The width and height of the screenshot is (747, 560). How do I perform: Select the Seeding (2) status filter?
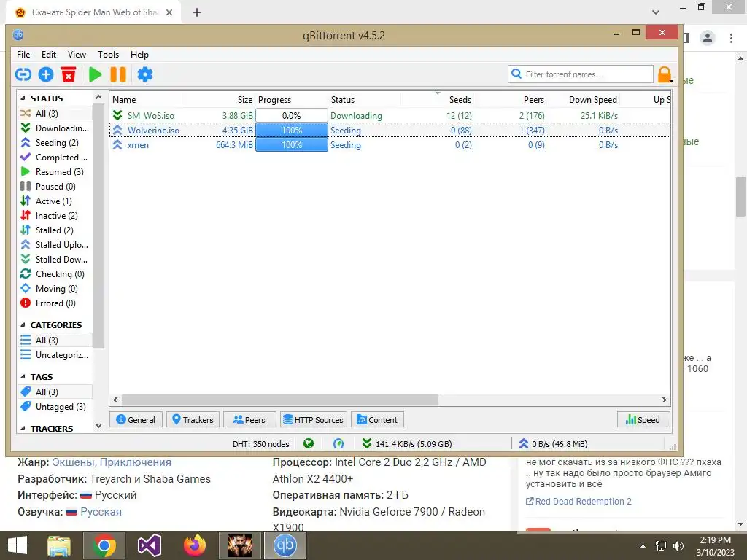(x=55, y=143)
